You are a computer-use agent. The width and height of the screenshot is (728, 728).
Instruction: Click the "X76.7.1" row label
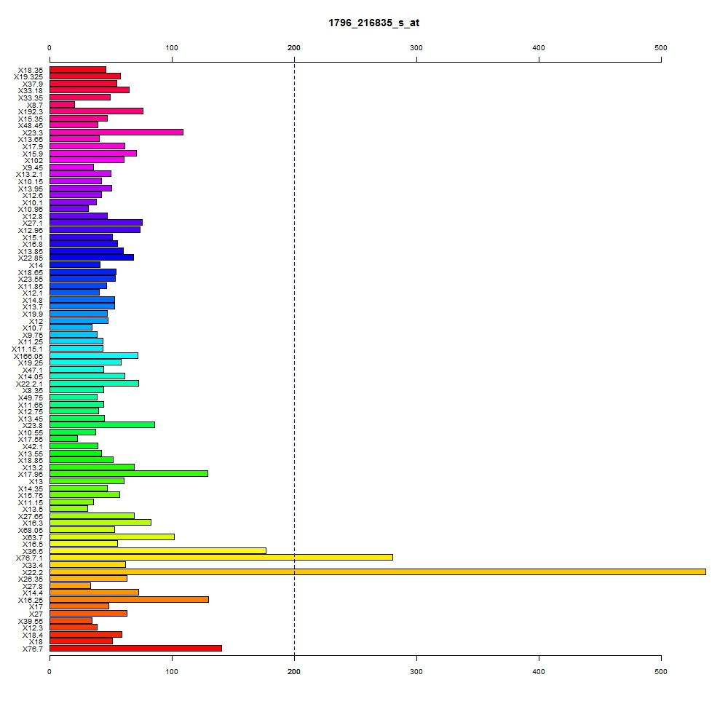[x=29, y=558]
